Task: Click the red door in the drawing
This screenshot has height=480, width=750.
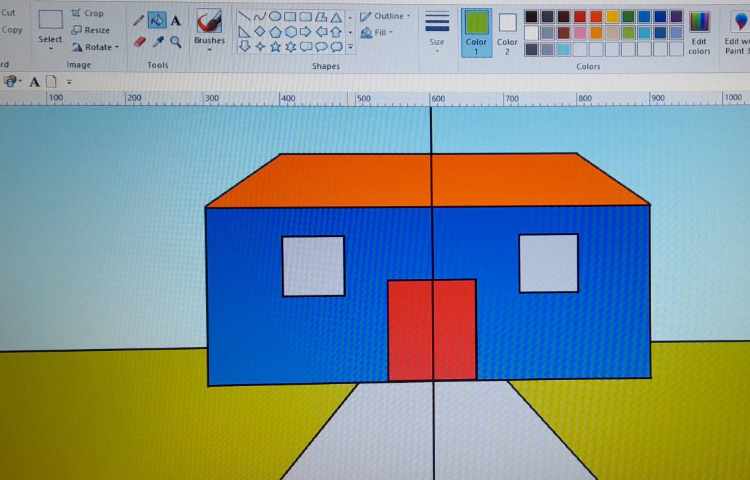Action: [432, 330]
